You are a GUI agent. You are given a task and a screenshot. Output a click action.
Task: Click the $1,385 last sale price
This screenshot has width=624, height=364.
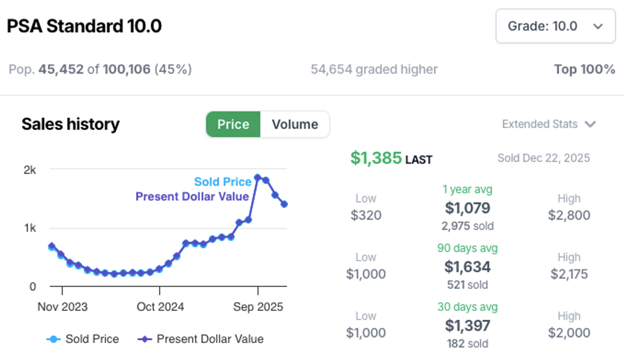(x=376, y=158)
